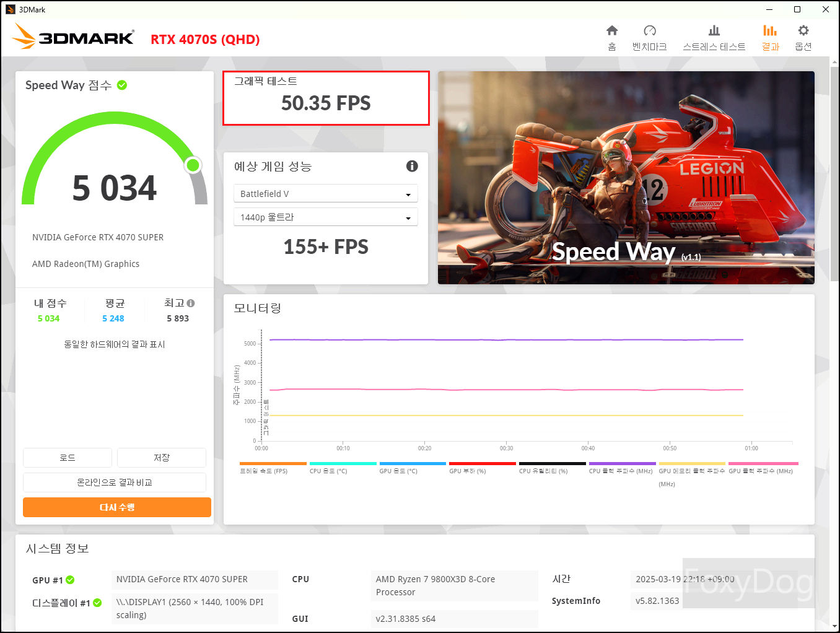Click the 내 점수 value 5 034

point(49,318)
